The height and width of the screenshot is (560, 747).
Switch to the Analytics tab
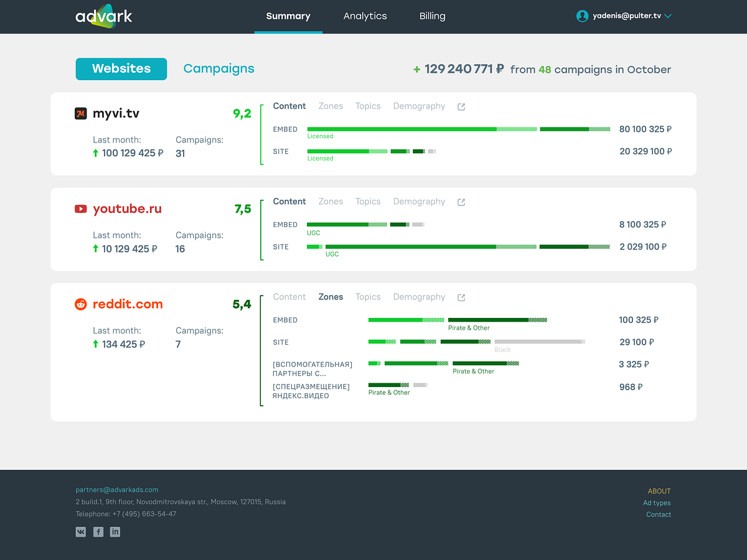coord(365,16)
